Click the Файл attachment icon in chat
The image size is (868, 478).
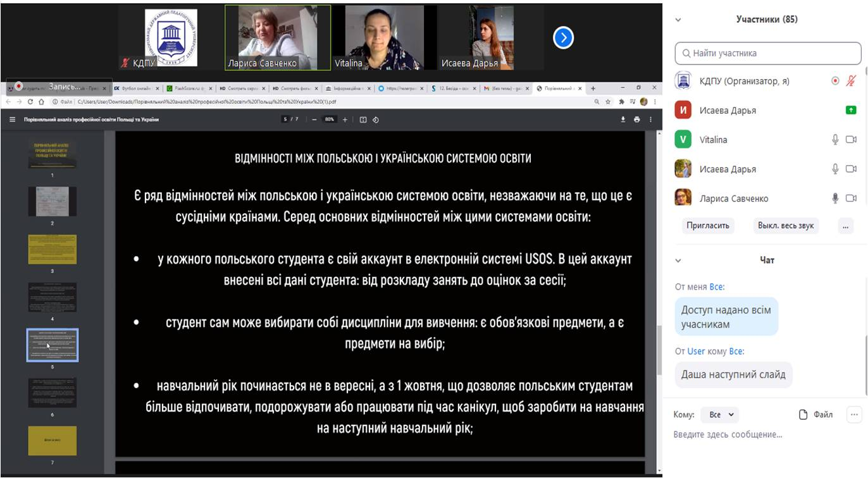click(803, 415)
